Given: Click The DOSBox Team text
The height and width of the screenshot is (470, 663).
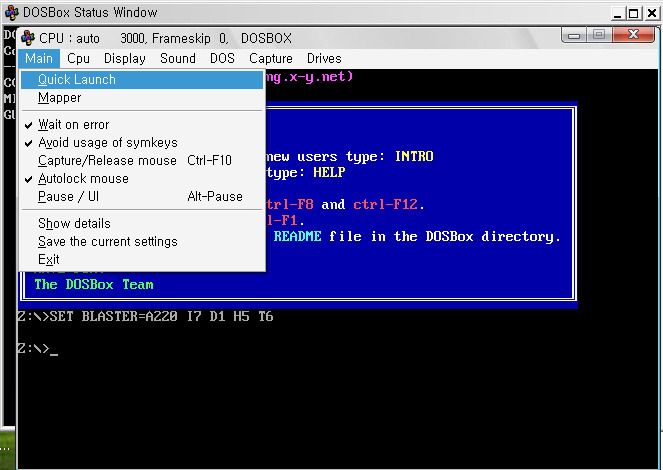Looking at the screenshot, I should (x=94, y=284).
